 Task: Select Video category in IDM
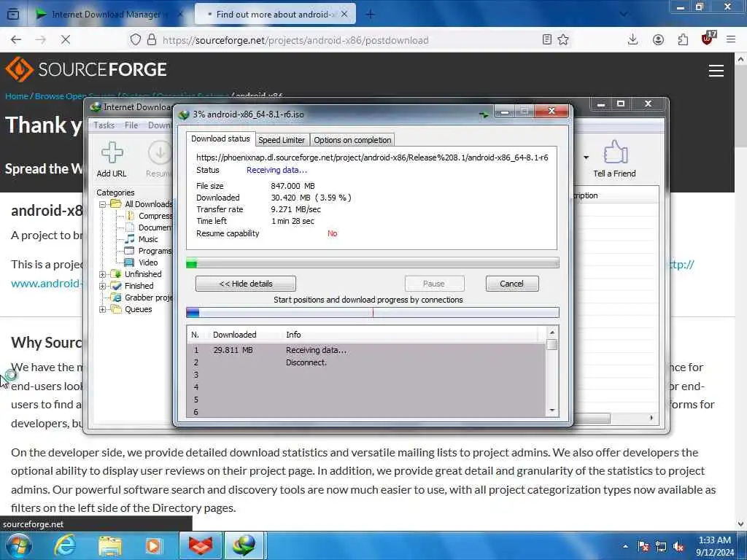point(148,262)
